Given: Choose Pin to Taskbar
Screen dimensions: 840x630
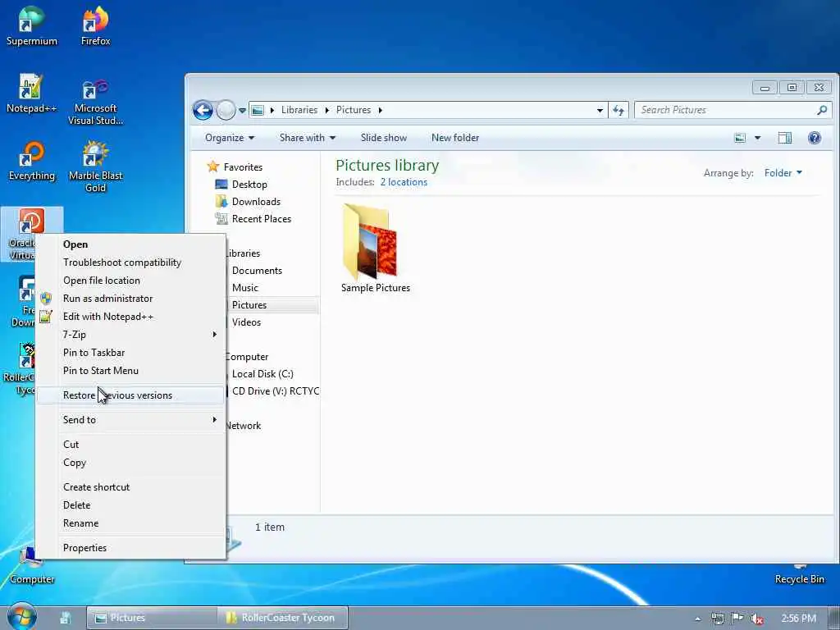Looking at the screenshot, I should [130, 353].
